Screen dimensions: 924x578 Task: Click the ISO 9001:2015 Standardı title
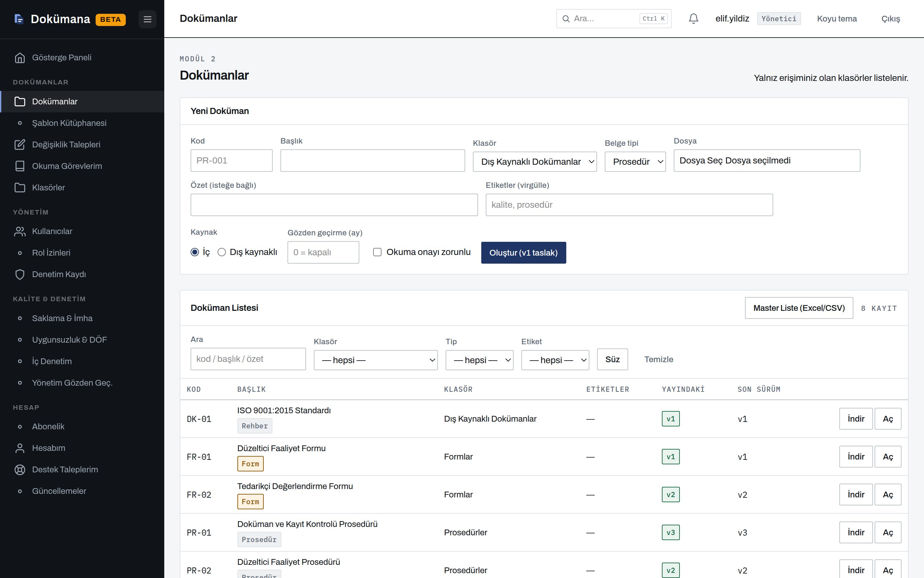(284, 411)
